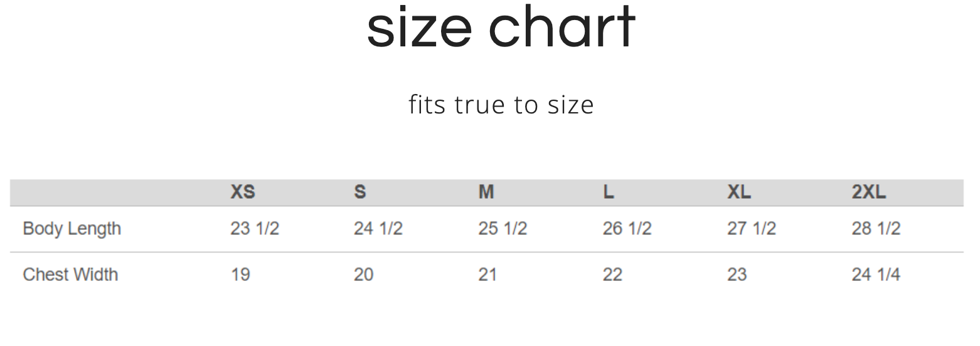This screenshot has width=980, height=346.
Task: Click the "fits true to size" subtitle
Action: tap(501, 105)
